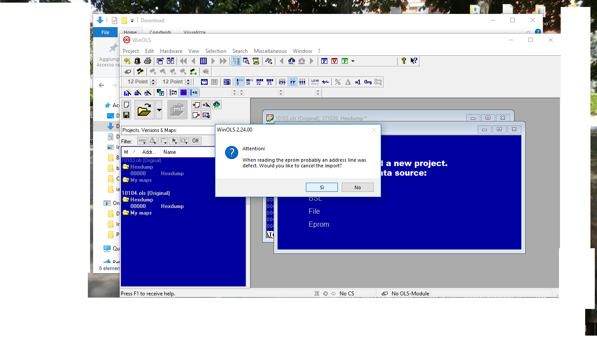Click the black top hat icon

(x=137, y=61)
